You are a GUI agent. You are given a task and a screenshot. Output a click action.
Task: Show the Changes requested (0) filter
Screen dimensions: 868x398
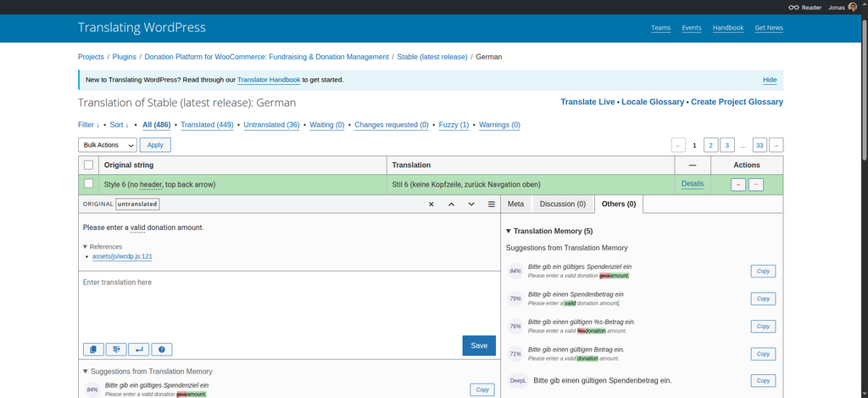pos(392,125)
